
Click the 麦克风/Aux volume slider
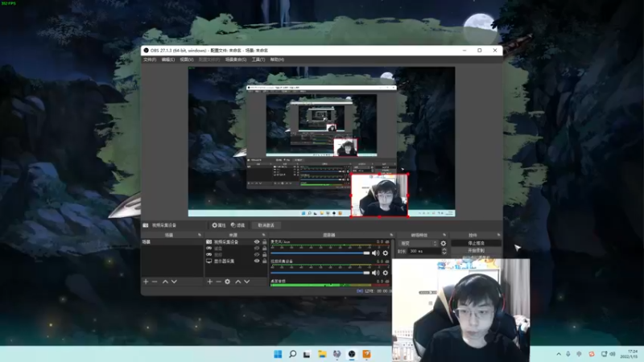[320, 253]
